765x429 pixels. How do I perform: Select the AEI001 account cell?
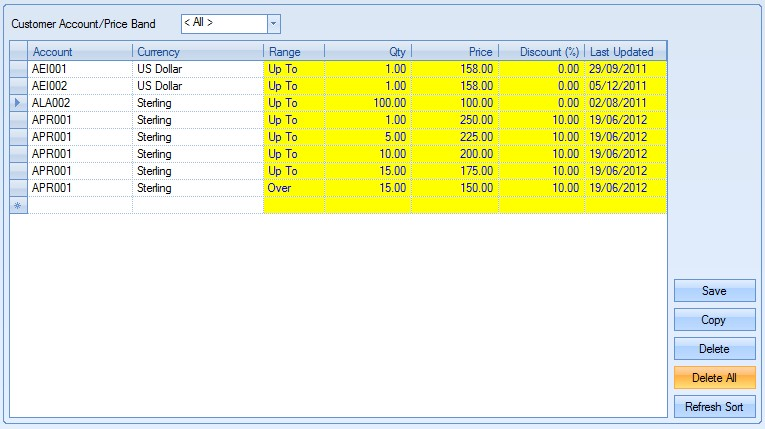pos(80,69)
